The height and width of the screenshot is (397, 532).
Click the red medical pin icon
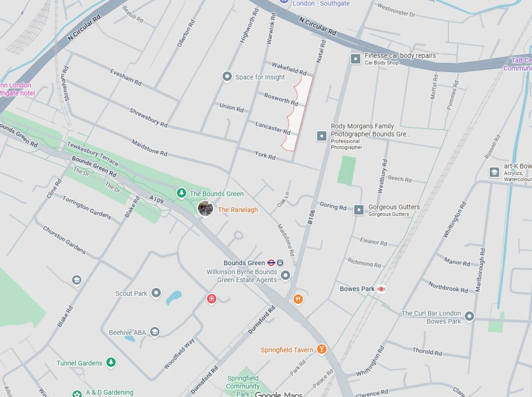[x=212, y=299]
